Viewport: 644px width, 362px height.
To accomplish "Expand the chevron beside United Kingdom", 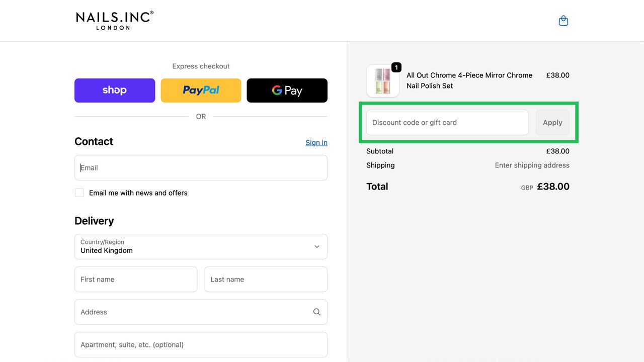I will pyautogui.click(x=317, y=246).
